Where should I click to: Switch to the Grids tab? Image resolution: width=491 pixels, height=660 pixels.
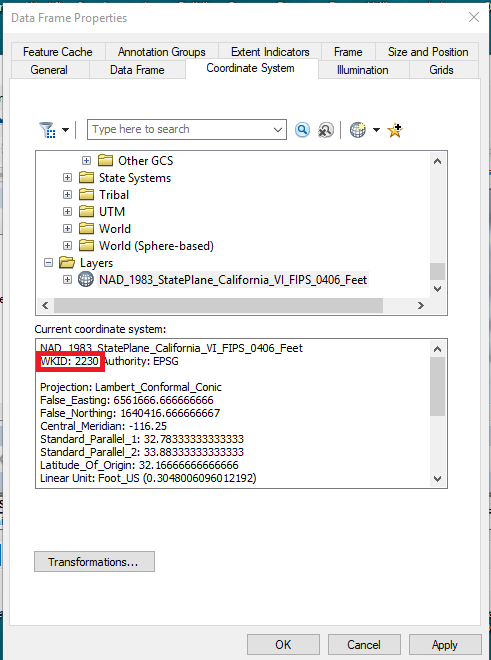tap(441, 70)
